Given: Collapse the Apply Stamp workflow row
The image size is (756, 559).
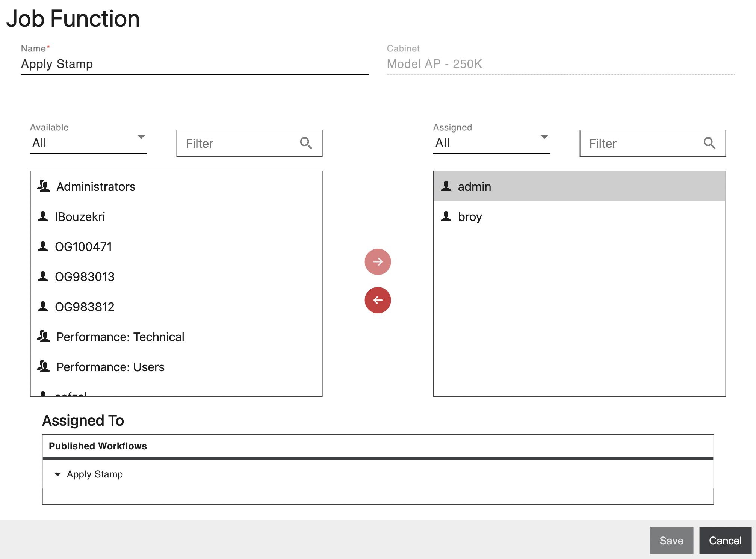Looking at the screenshot, I should [x=57, y=474].
